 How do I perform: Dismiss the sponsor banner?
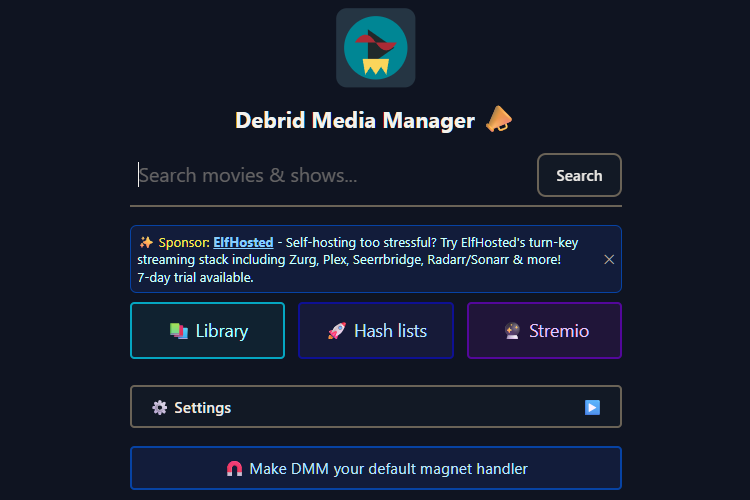[x=609, y=259]
